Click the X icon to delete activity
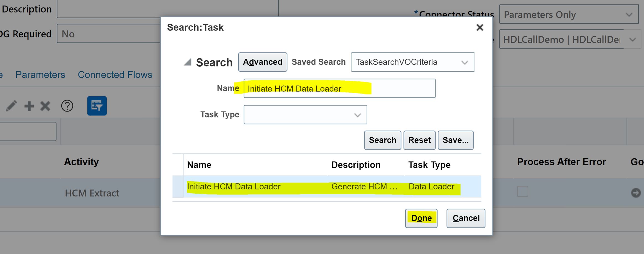Viewport: 644px width, 254px height. (45, 106)
